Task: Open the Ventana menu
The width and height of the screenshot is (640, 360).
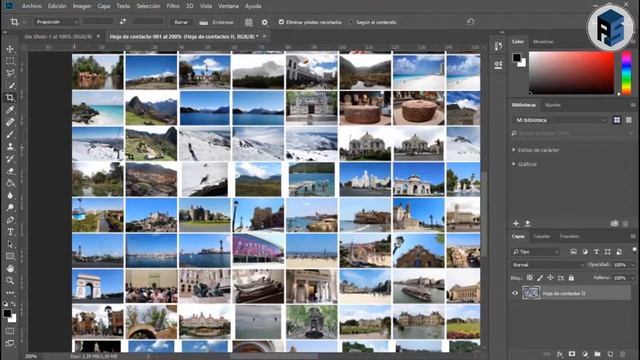Action: pyautogui.click(x=228, y=6)
